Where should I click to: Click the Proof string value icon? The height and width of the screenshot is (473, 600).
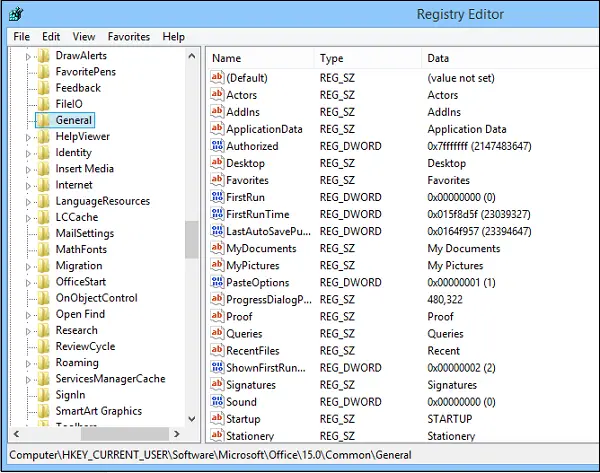pos(217,316)
